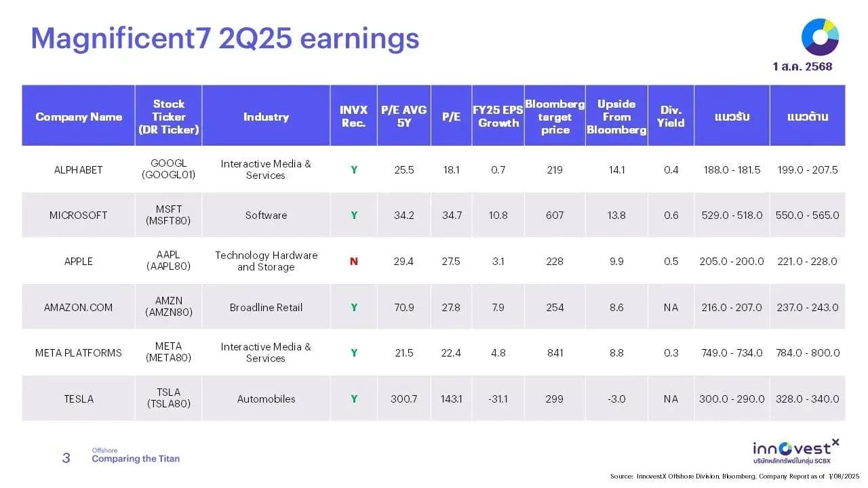The width and height of the screenshot is (868, 488).
Task: Click the TSLA (TSLA80) ticker cell
Action: (169, 399)
